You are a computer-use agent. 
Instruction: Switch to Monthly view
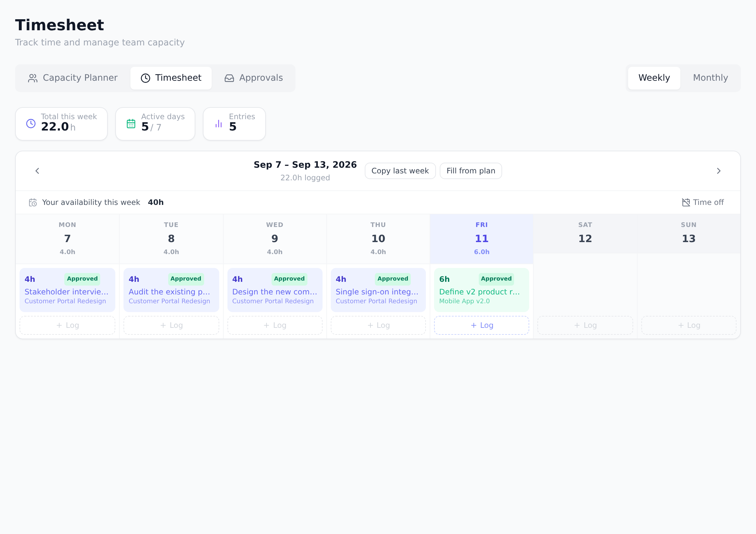[710, 78]
